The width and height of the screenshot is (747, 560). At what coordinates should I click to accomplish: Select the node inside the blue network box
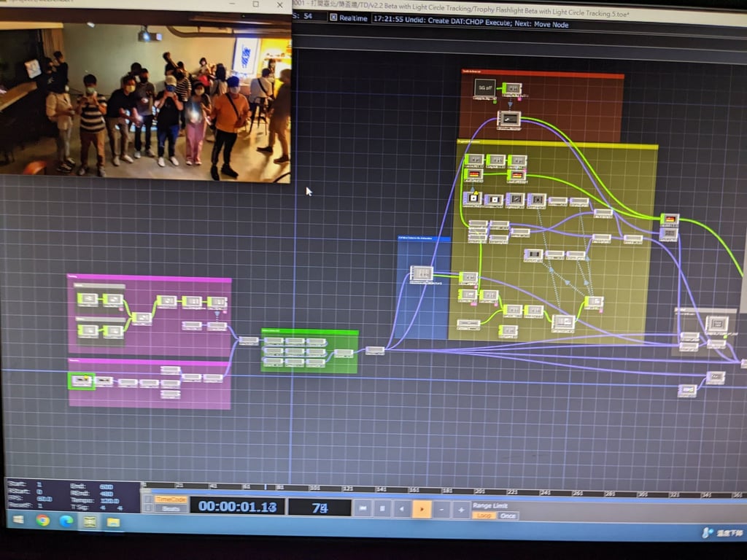[x=422, y=274]
